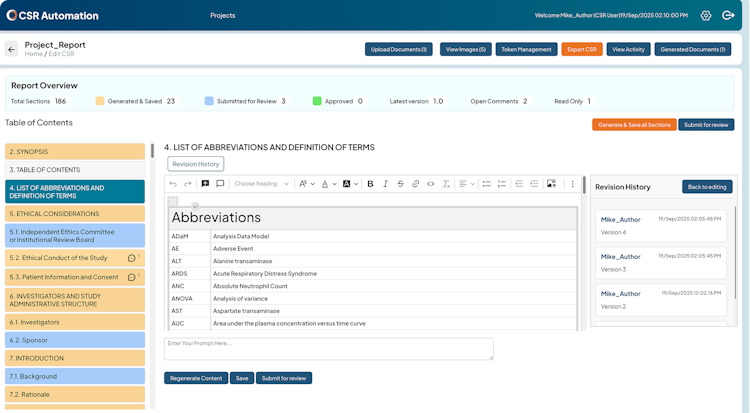Open the Projects menu
Image resolution: width=750 pixels, height=413 pixels.
pos(222,16)
